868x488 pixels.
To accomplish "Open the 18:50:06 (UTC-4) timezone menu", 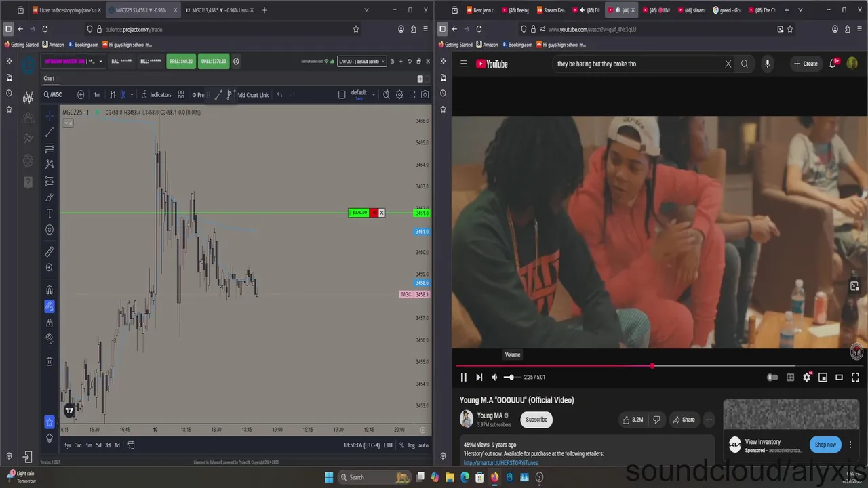I will [361, 445].
